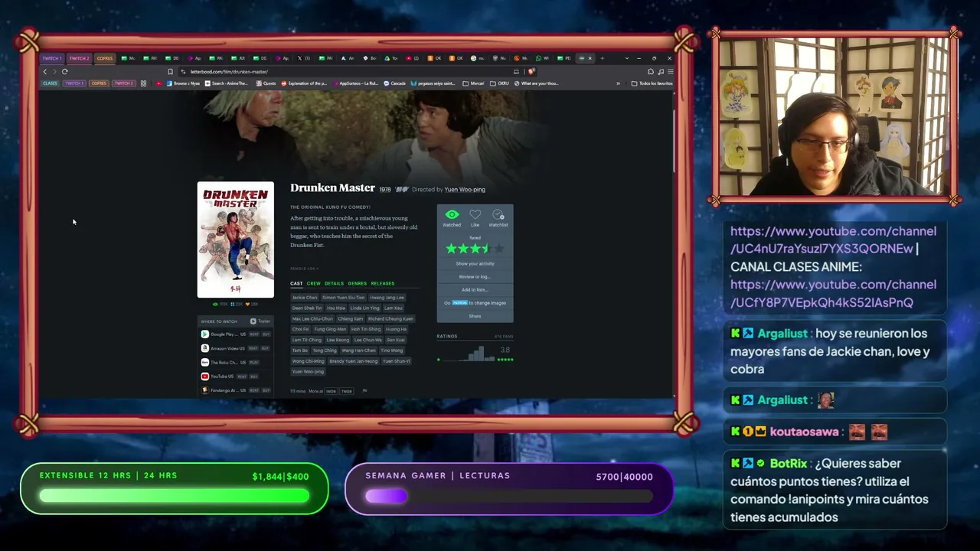Change the star rating on the rating stars
The height and width of the screenshot is (551, 980).
[475, 249]
